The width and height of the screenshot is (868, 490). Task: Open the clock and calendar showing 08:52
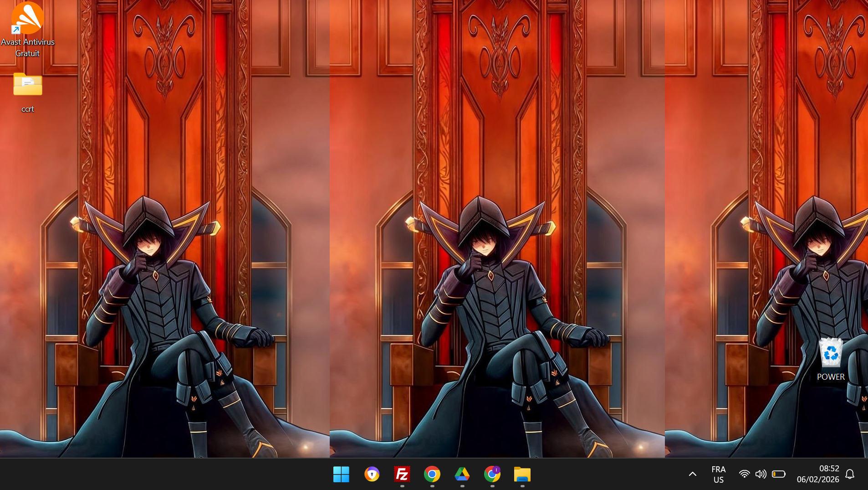818,474
